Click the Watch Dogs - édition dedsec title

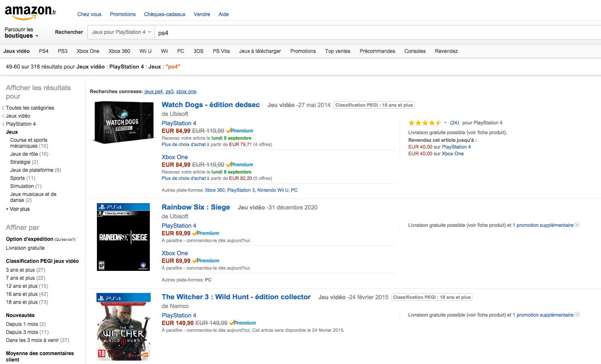[x=210, y=105]
